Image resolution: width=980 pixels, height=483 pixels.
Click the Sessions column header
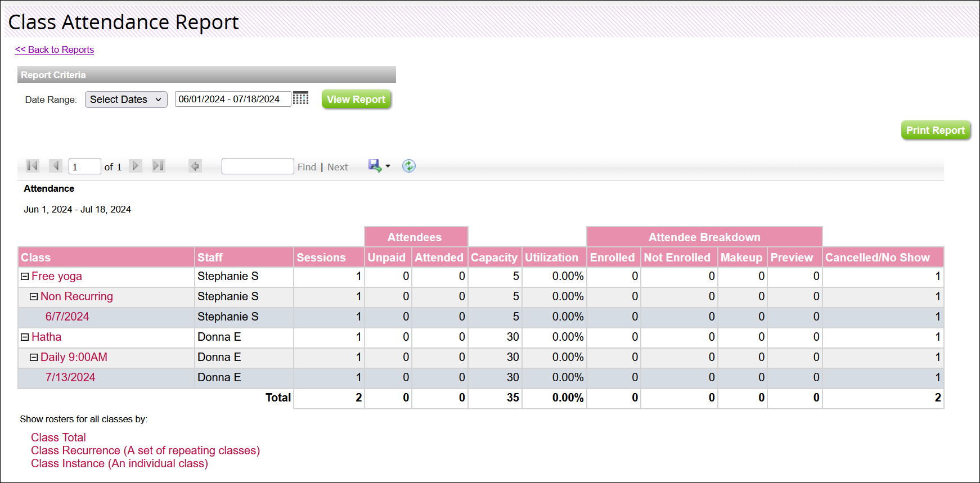coord(329,257)
